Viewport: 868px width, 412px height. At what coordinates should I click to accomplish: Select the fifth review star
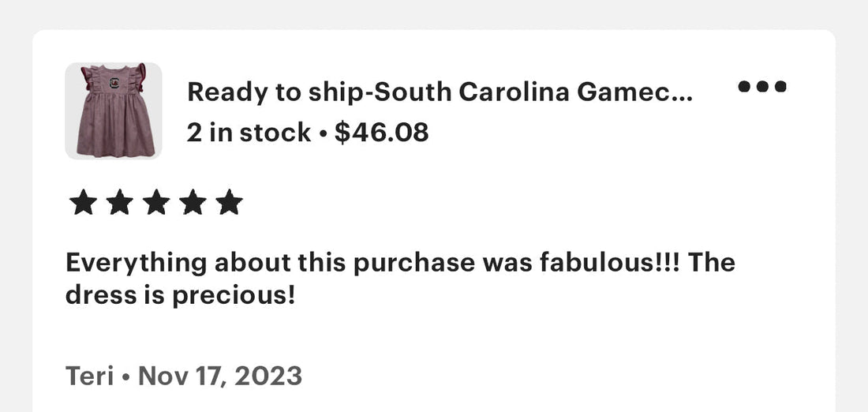pos(229,202)
